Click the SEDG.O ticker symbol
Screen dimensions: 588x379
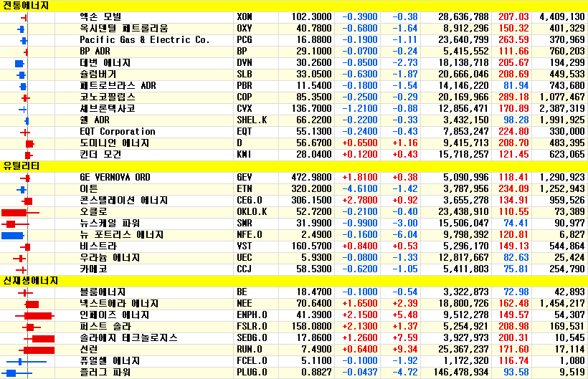(252, 338)
